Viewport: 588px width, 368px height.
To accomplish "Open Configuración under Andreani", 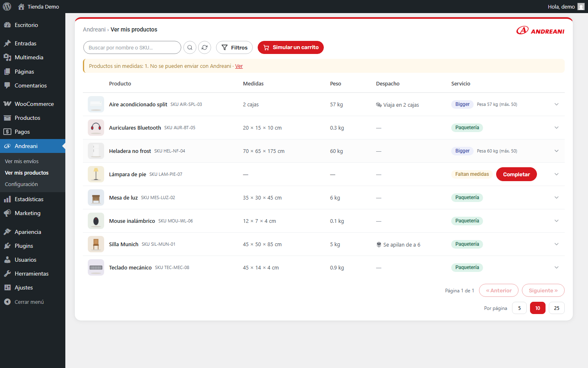I will pos(21,184).
